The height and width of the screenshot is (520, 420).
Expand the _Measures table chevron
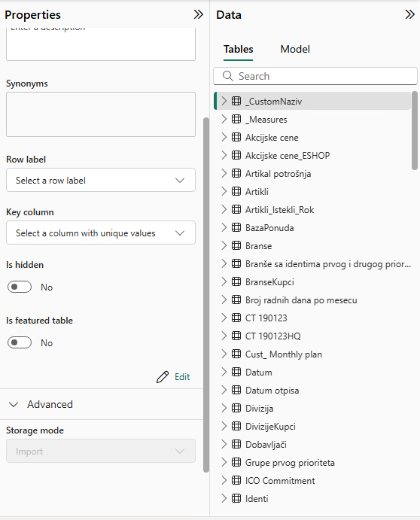224,119
